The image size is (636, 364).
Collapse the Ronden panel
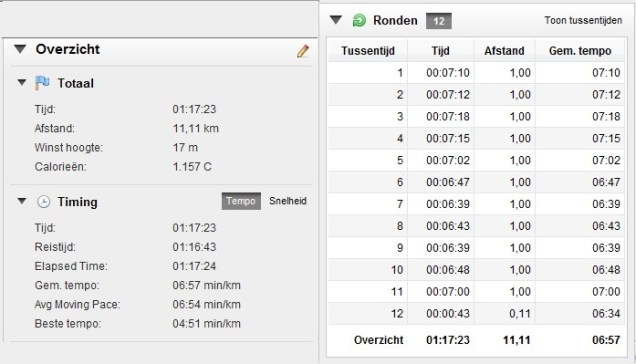point(336,19)
